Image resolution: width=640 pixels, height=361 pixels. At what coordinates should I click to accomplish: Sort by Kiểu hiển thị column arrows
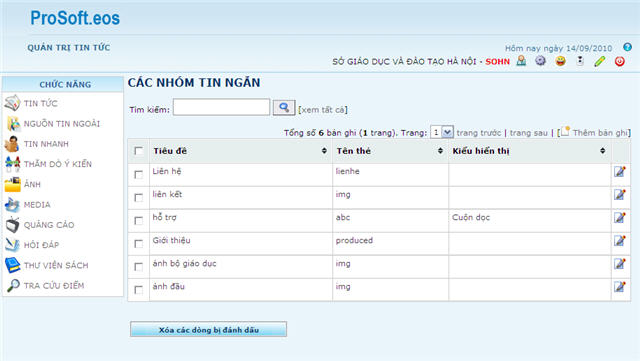click(602, 151)
